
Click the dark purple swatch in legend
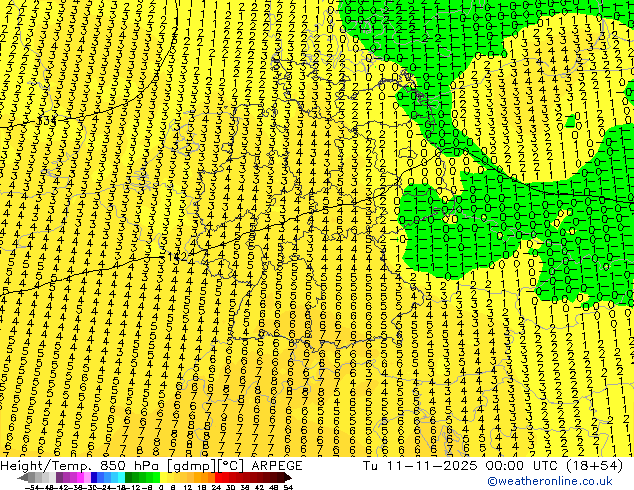pyautogui.click(x=59, y=478)
